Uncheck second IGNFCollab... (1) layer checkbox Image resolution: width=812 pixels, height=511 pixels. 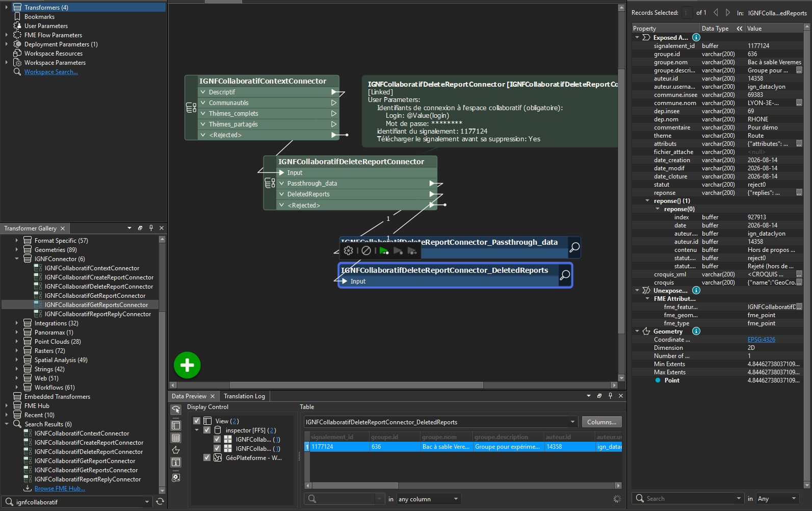(x=217, y=448)
